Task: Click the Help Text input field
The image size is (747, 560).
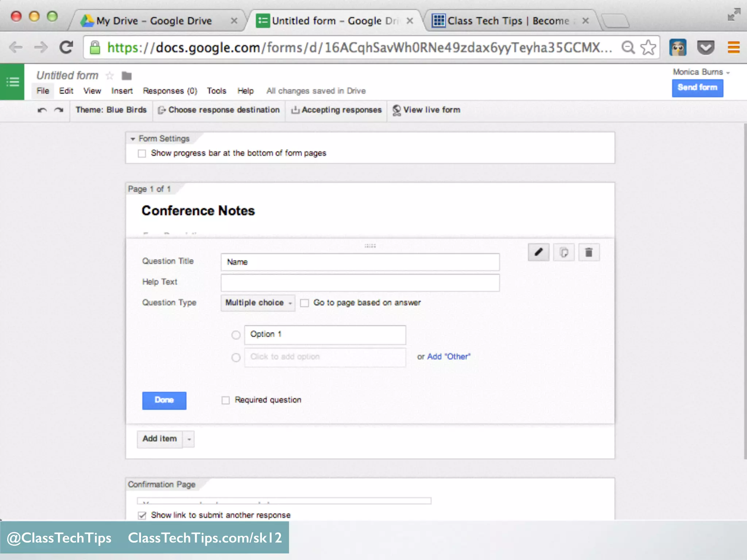Action: (x=360, y=283)
